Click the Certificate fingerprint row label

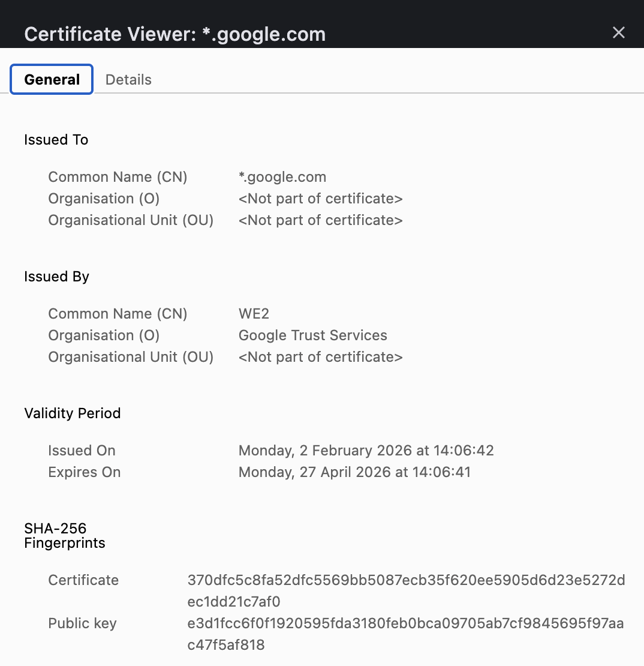pos(83,580)
